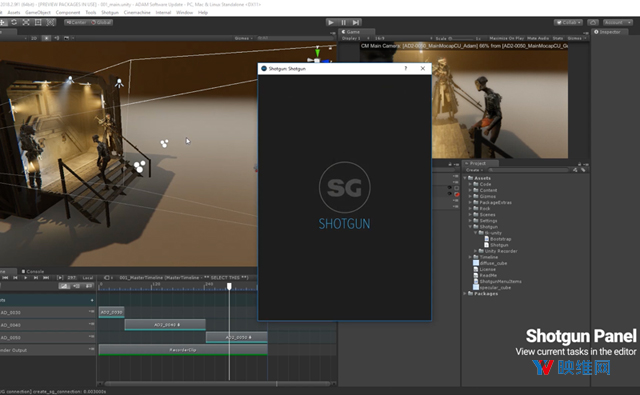Screen dimensions: 640x395
Task: Toggle timeline replace mode icon
Action: 88,286
